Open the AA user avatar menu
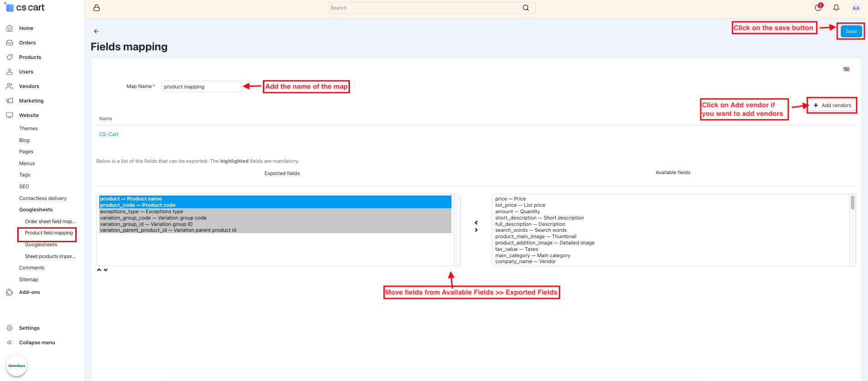This screenshot has height=381, width=868. click(856, 8)
